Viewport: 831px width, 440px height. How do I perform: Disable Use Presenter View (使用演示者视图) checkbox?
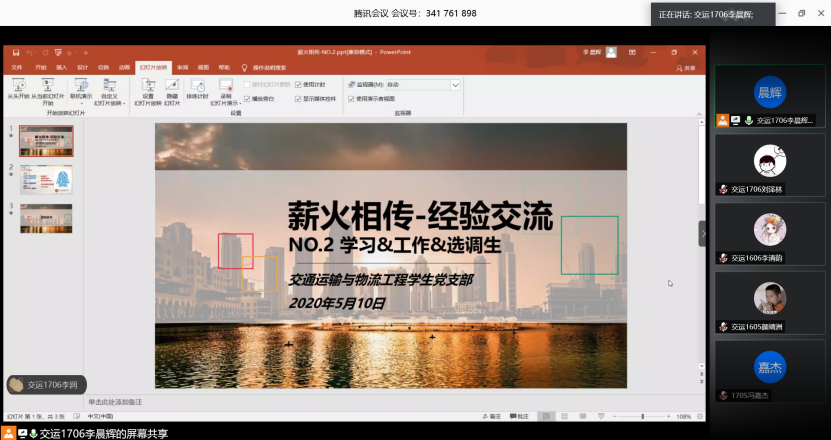point(351,99)
